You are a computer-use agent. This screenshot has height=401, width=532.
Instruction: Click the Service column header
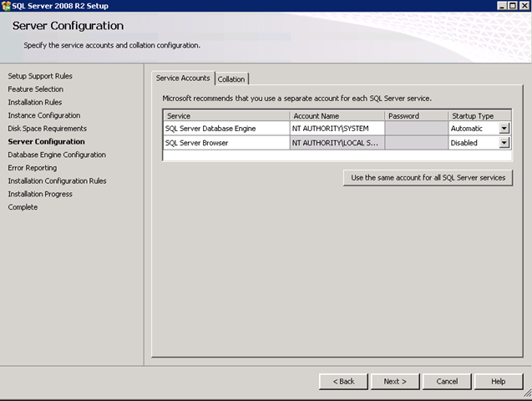click(x=226, y=115)
